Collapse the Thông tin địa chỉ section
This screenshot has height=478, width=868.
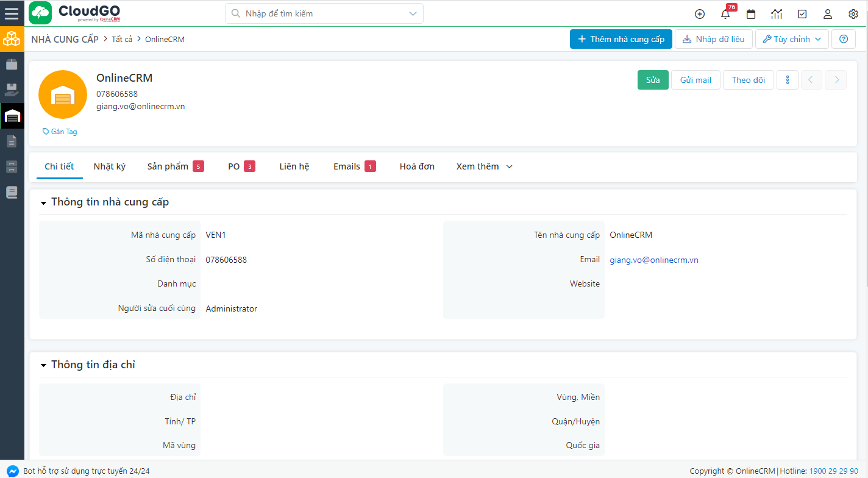(x=43, y=365)
